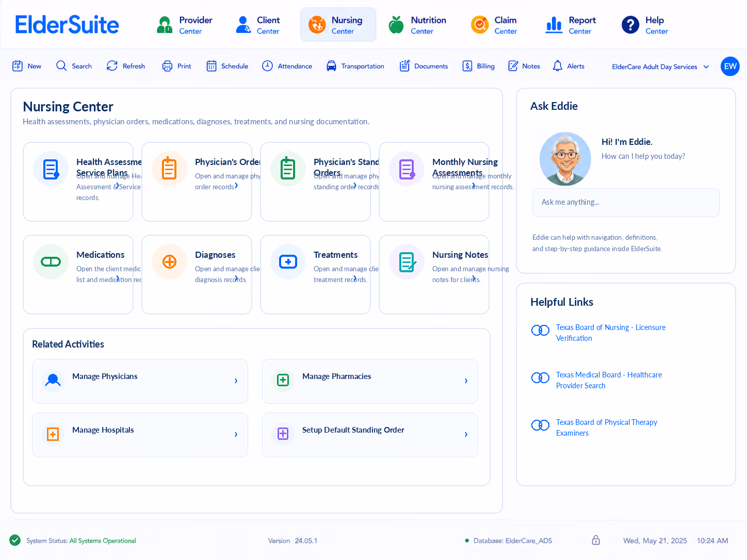Click the Treatments first-aid icon

tap(288, 262)
